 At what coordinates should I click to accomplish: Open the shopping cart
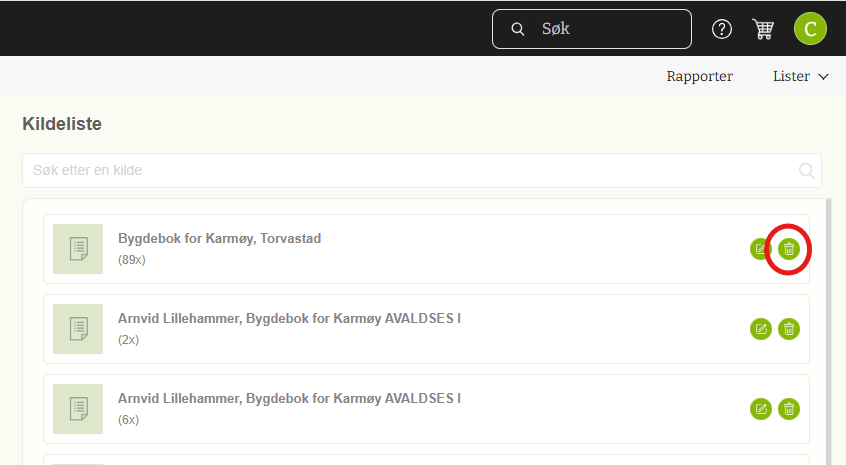[x=764, y=29]
